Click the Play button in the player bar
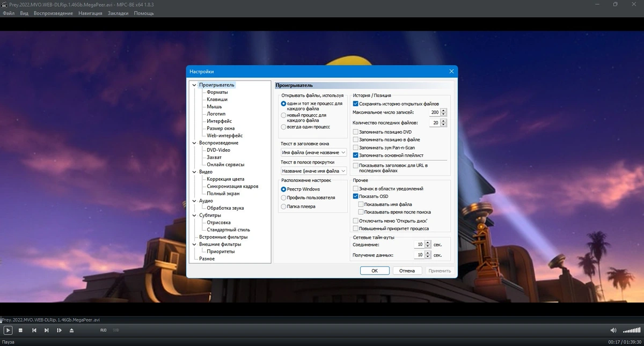The image size is (644, 346). click(8, 330)
